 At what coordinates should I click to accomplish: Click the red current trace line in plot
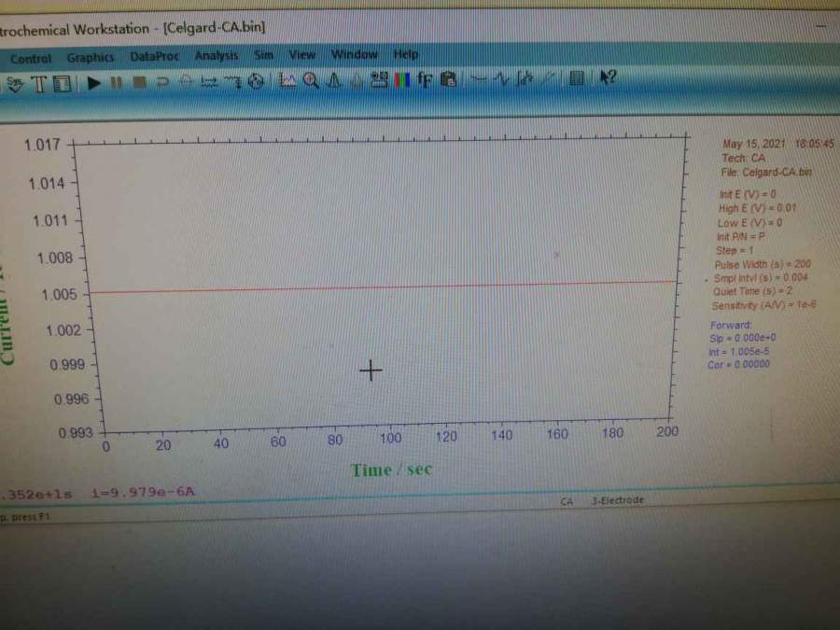tap(373, 287)
